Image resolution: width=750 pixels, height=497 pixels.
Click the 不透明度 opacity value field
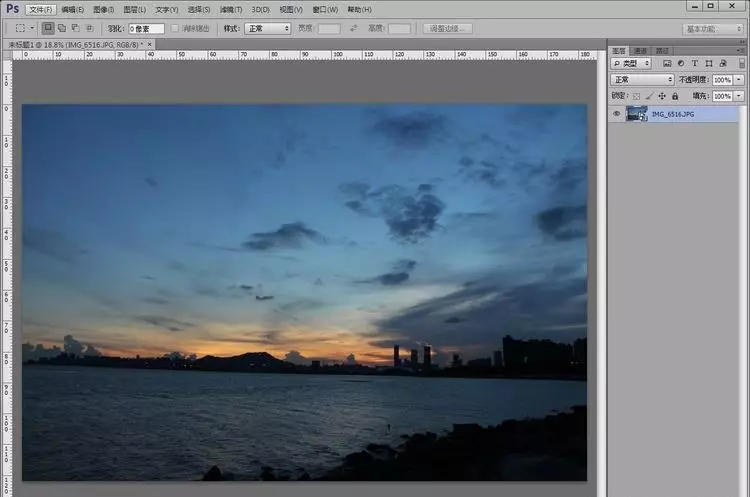pyautogui.click(x=722, y=80)
